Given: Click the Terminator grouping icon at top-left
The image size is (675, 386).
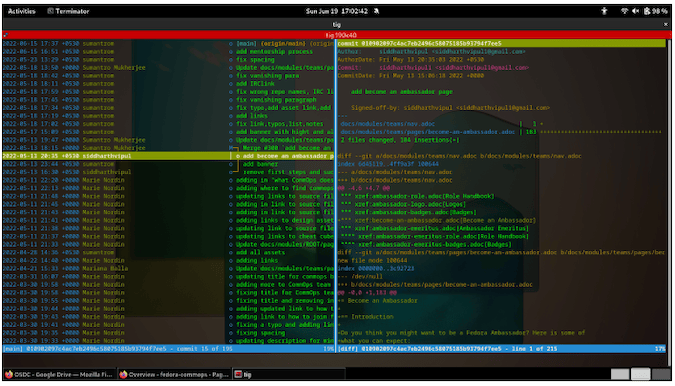Looking at the screenshot, I should coord(5,35).
